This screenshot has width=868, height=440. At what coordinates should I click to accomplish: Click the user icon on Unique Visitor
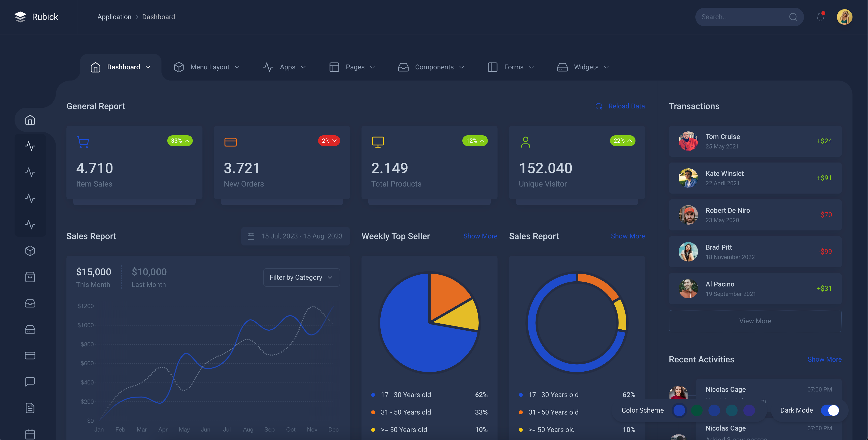[525, 142]
